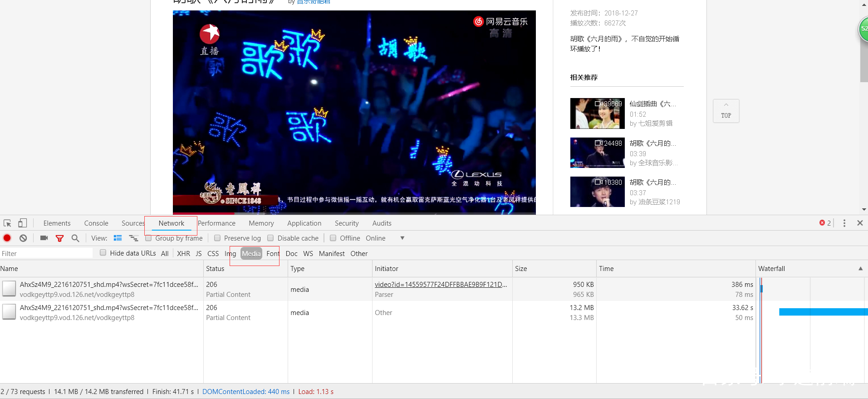Open the Application tab

pos(304,223)
